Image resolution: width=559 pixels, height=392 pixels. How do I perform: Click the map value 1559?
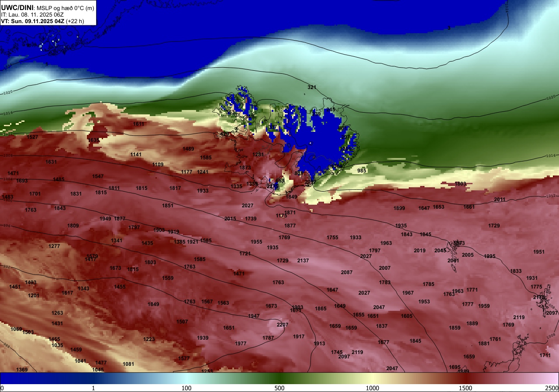[168, 278]
